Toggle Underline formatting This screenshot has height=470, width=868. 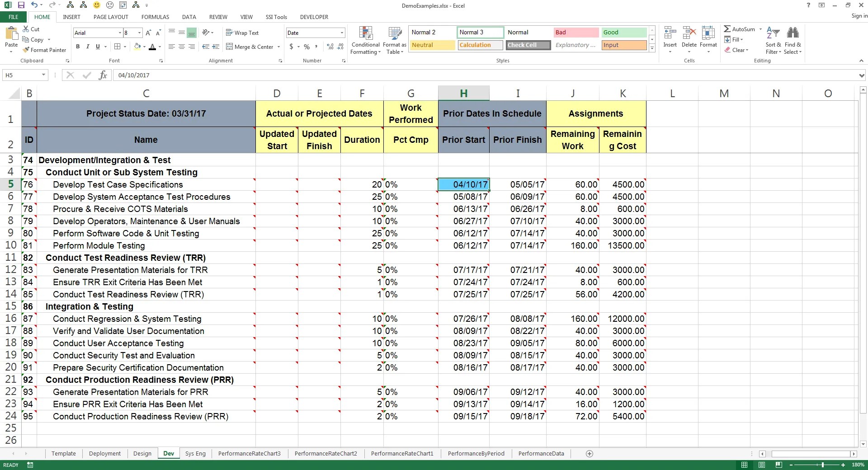point(98,46)
